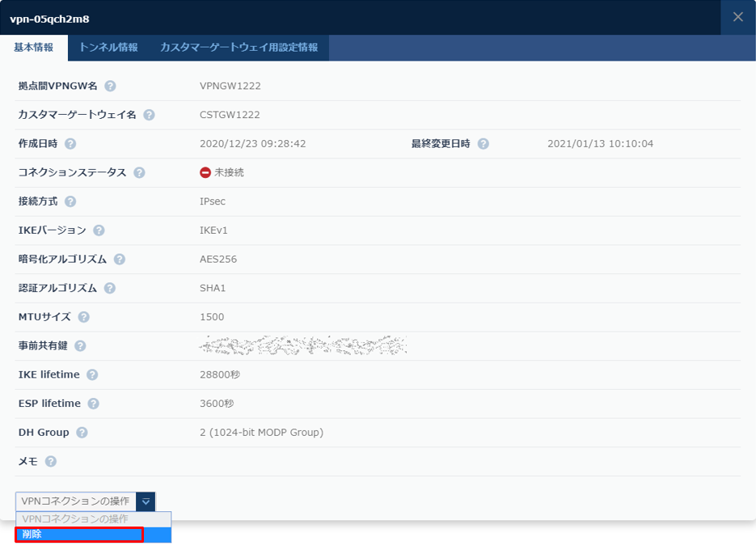
Task: Click help icon beside メモ
Action: 51,462
